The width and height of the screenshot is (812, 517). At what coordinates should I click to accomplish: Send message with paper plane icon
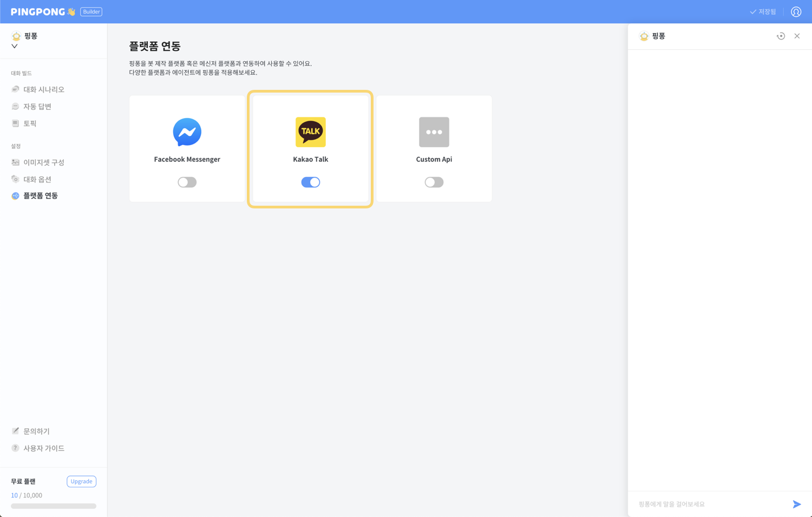(796, 504)
